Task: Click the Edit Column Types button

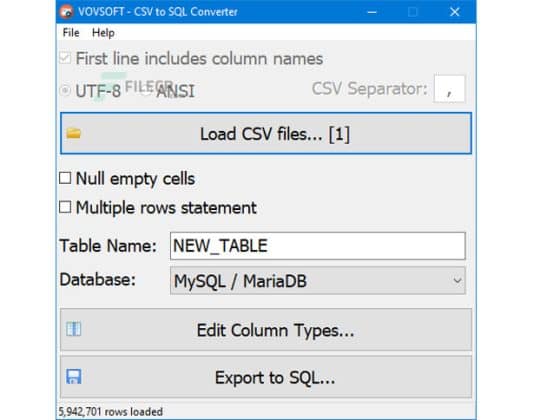Action: click(x=266, y=329)
